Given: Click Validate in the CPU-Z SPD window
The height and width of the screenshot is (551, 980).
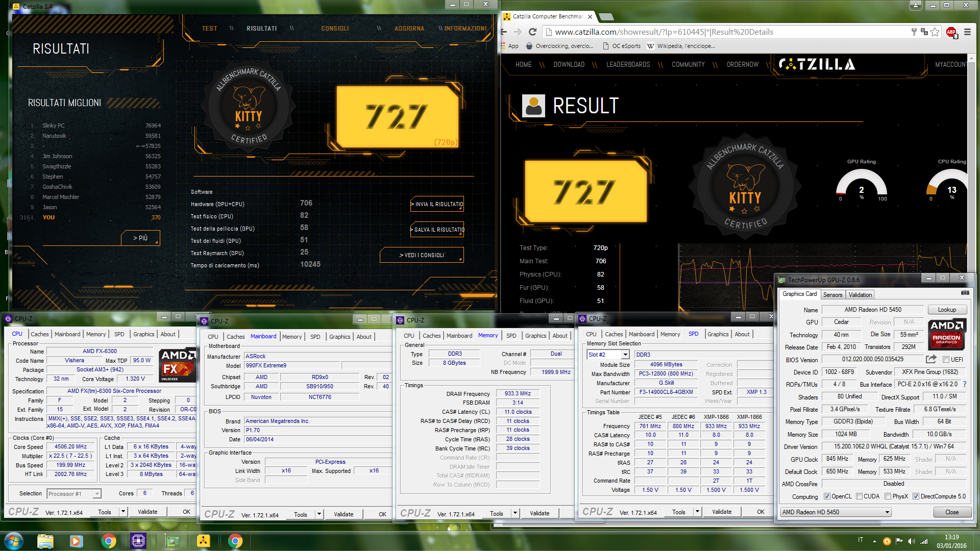Looking at the screenshot, I should coord(722,512).
